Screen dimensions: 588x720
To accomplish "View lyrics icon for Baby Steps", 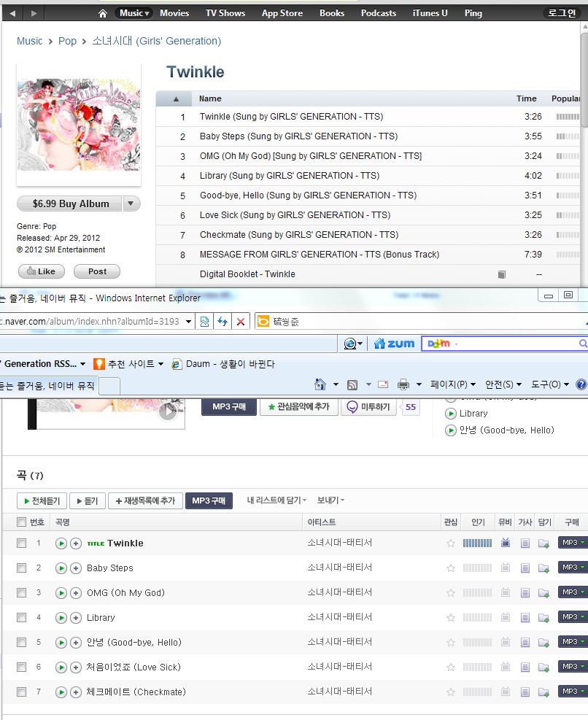I will coord(525,568).
